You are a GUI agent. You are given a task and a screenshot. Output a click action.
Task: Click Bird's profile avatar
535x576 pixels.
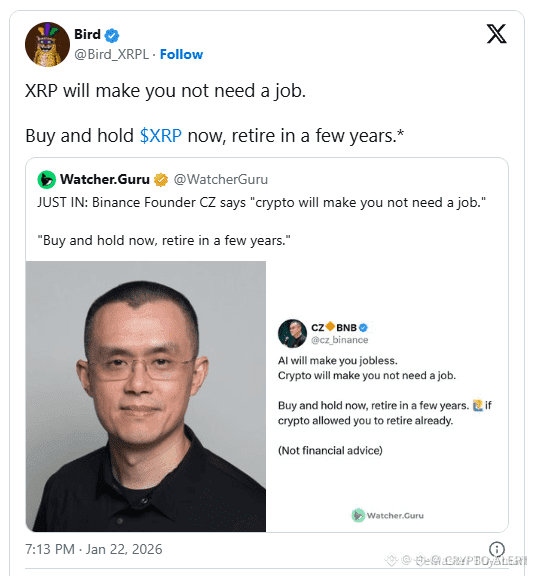click(x=47, y=44)
